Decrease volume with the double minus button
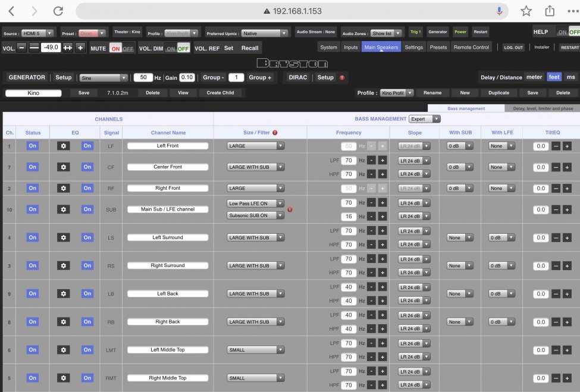Viewport: 580px width, 392px height. 34,48
